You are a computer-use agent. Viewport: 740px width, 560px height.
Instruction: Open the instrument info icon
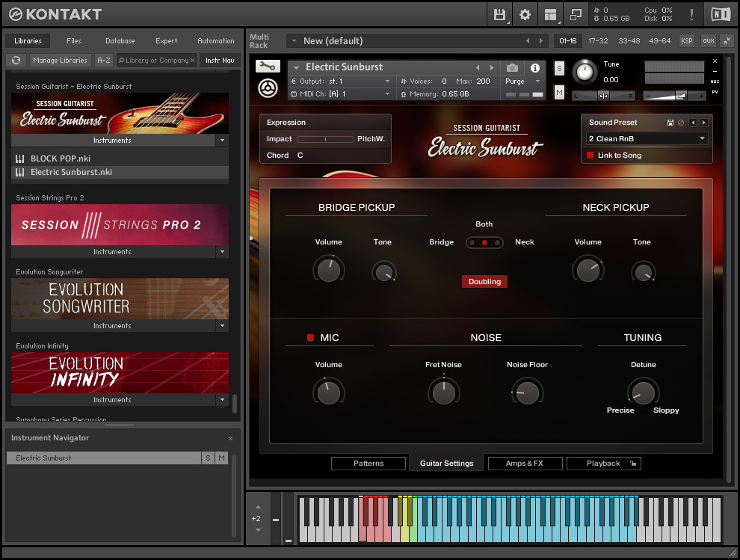pos(534,68)
